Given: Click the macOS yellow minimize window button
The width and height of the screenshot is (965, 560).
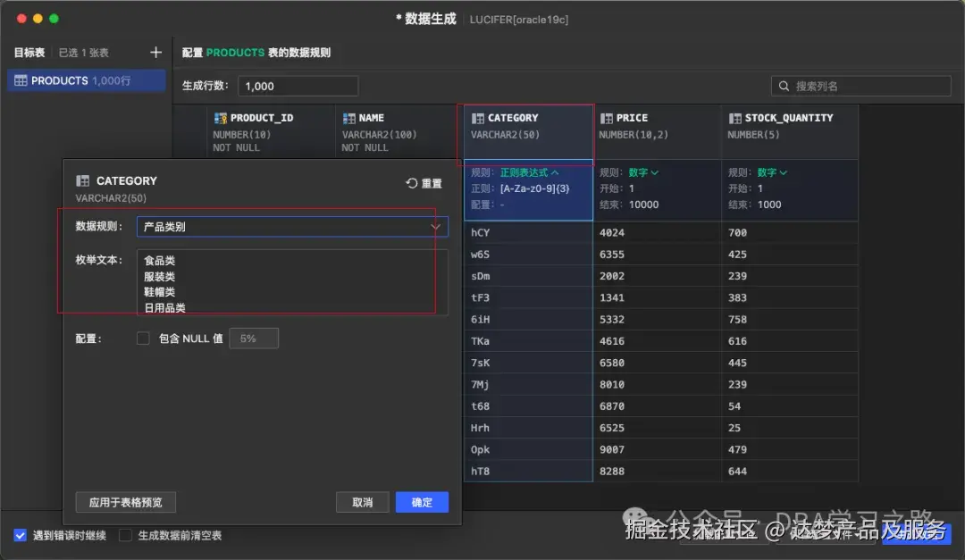Looking at the screenshot, I should (38, 19).
